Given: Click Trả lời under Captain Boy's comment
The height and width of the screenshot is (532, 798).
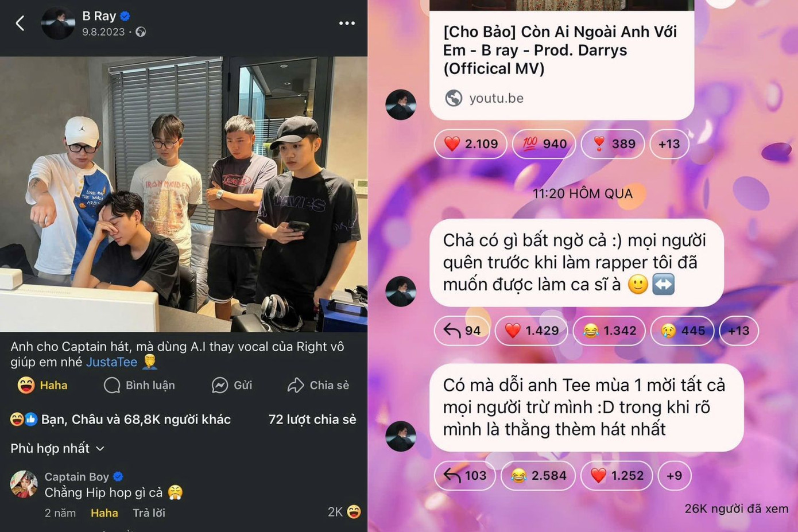Looking at the screenshot, I should [149, 513].
